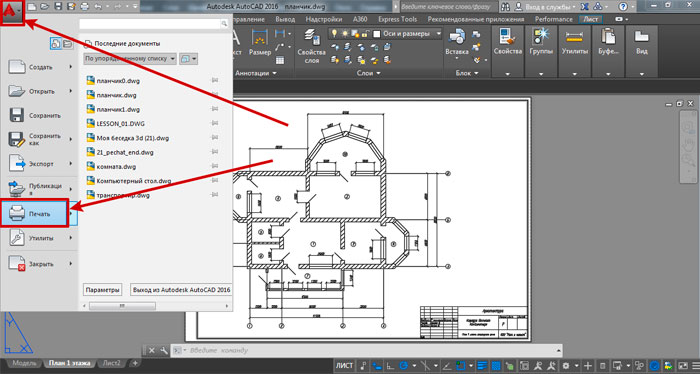Click the keyword search field in title bar
The height and width of the screenshot is (374, 700).
448,7
